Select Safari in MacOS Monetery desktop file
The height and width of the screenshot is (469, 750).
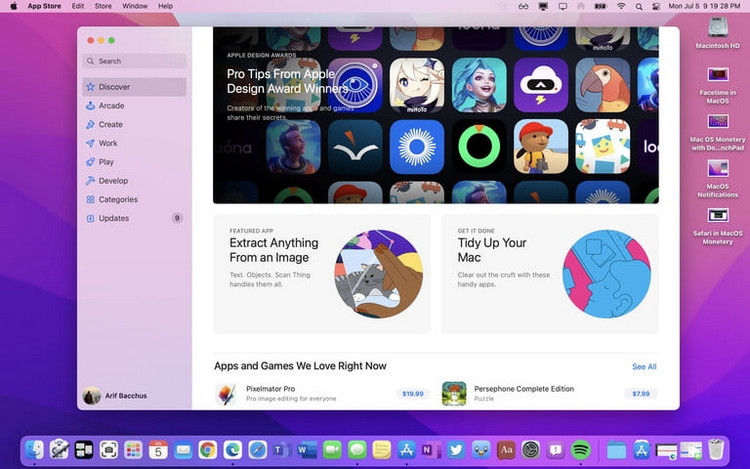717,226
